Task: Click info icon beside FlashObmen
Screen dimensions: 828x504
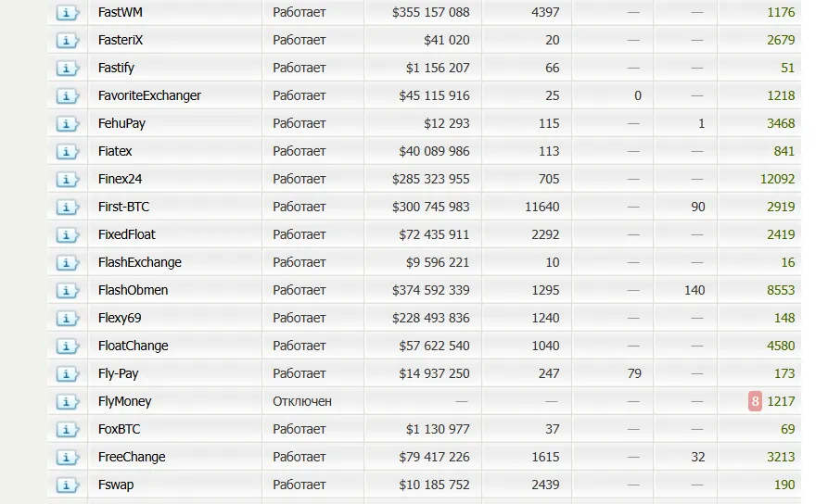Action: tap(67, 290)
